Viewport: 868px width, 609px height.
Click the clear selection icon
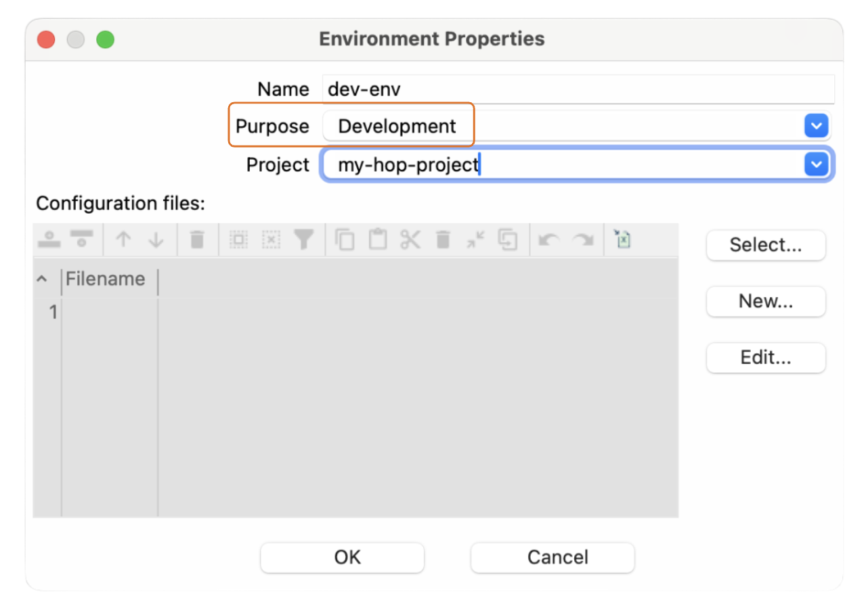tap(271, 240)
